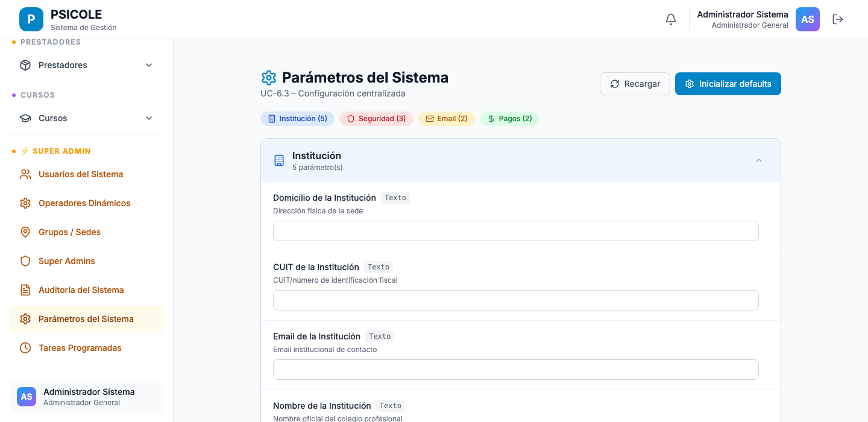
Task: Click the Usuarios del Sistema people icon
Action: [x=25, y=174]
